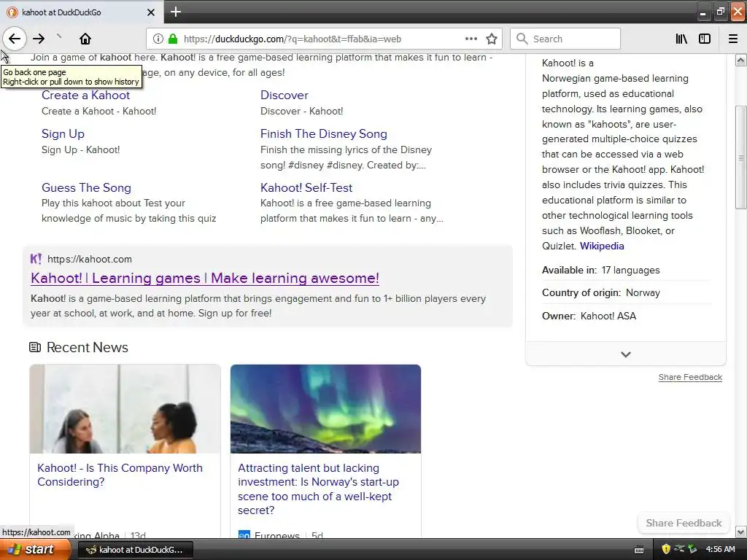Open Guess The Song link
Screen dimensions: 747x560
pyautogui.click(x=86, y=187)
